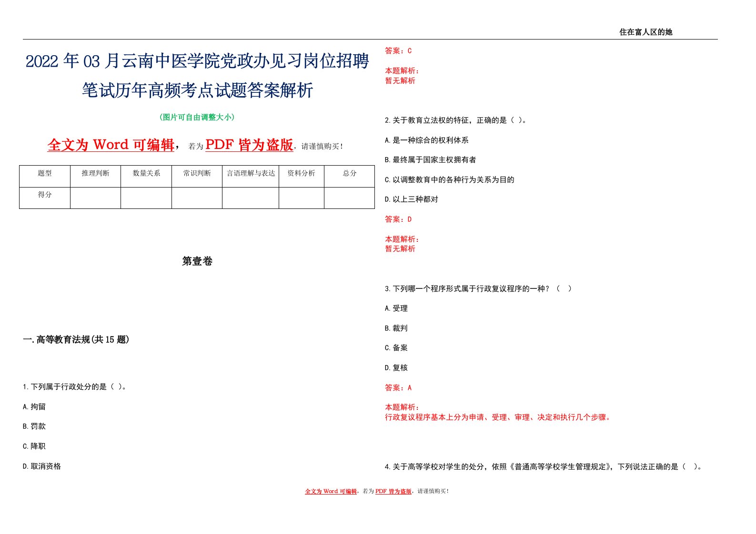Click footer text 请谨慎购买
Image resolution: width=756 pixels, height=534 pixels.
coord(433,491)
